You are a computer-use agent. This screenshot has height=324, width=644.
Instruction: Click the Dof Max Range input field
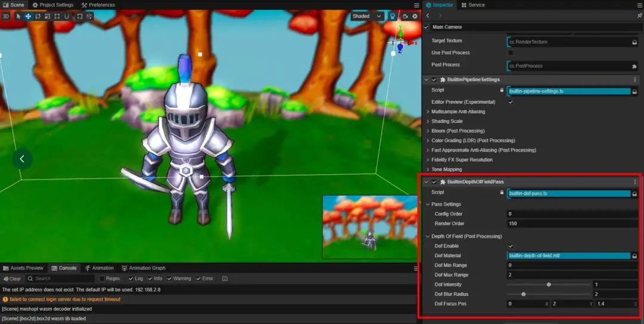(x=572, y=274)
